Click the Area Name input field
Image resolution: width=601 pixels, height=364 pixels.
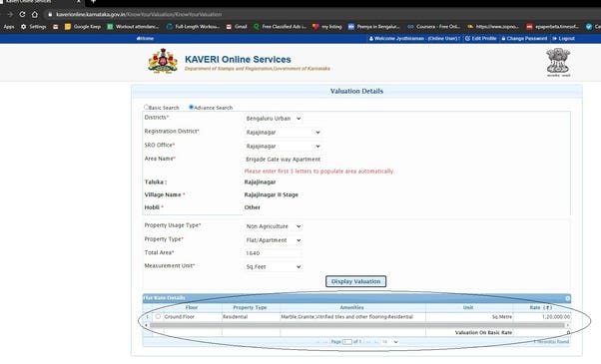pos(283,160)
